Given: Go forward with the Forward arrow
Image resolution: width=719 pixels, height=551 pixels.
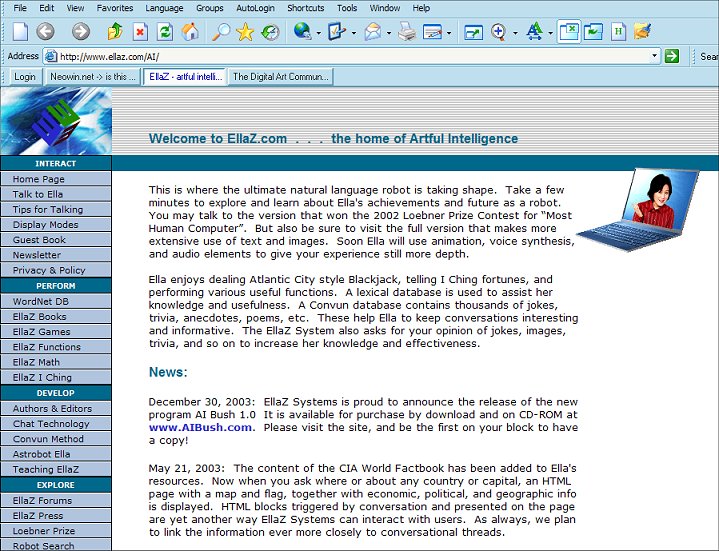Looking at the screenshot, I should 81,32.
